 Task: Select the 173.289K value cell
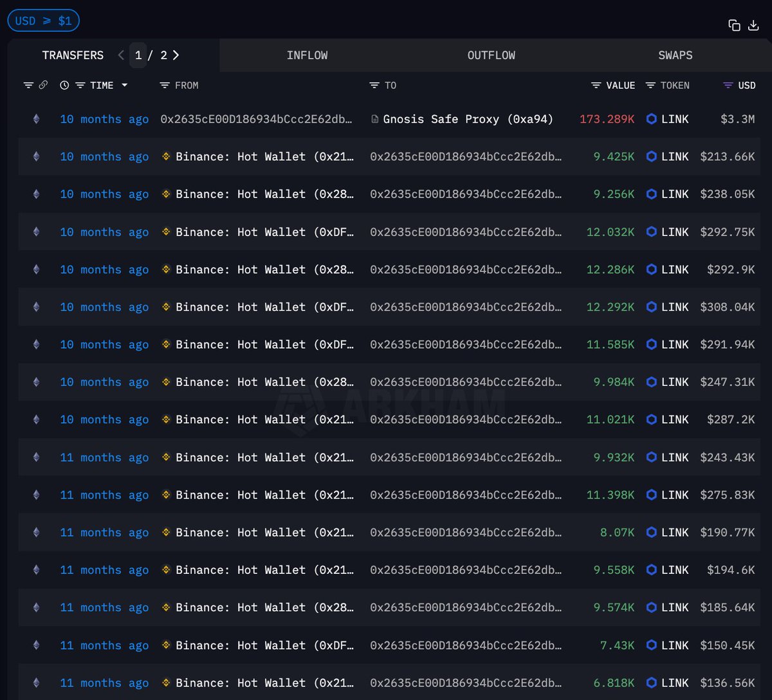point(607,119)
